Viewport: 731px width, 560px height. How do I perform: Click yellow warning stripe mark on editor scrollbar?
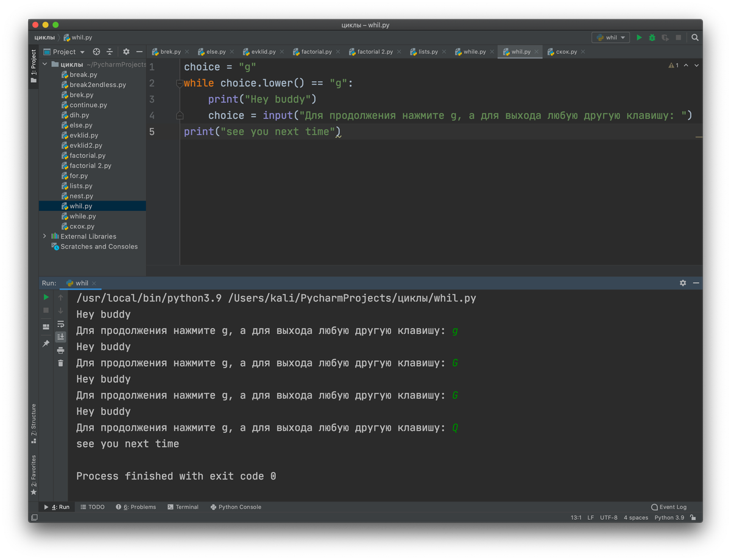pyautogui.click(x=699, y=137)
